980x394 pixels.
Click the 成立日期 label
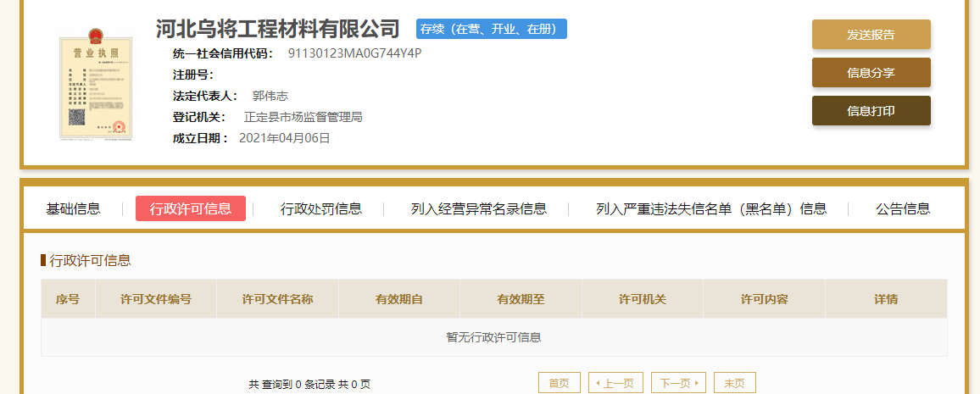201,138
